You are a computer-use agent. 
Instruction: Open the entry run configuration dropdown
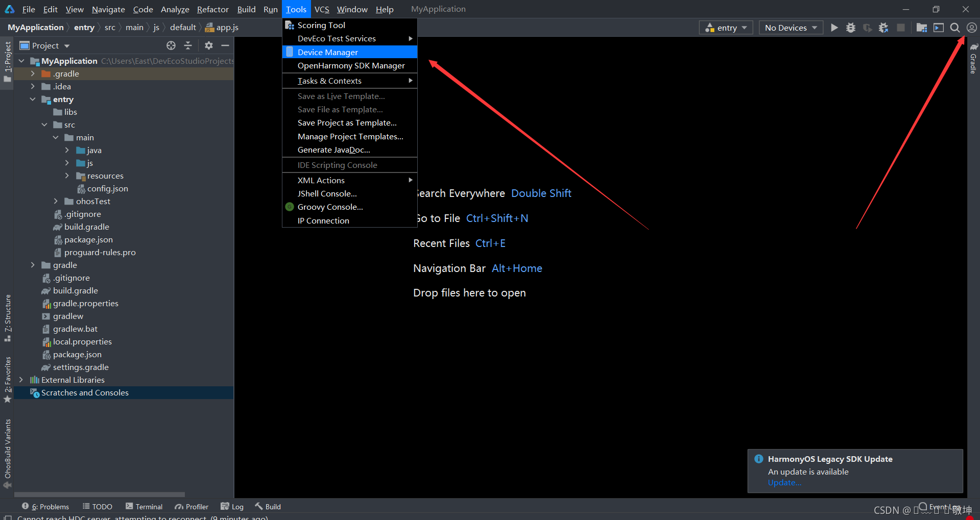(x=726, y=28)
